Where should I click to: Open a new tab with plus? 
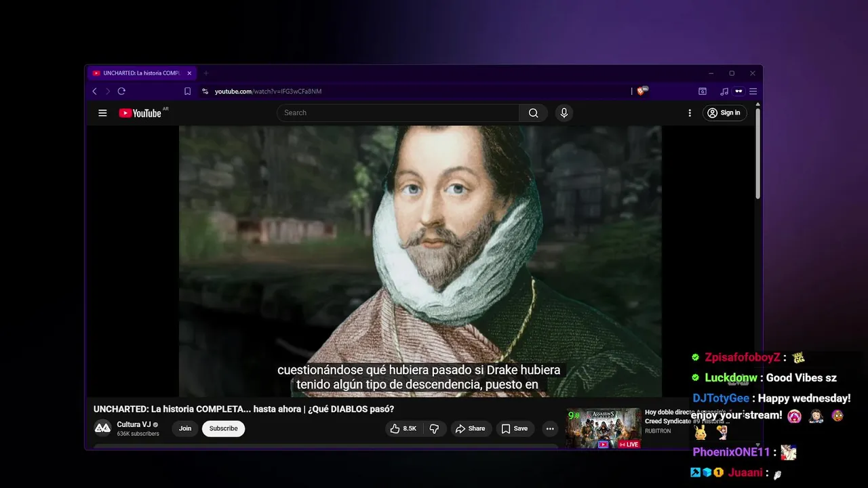[x=206, y=73]
